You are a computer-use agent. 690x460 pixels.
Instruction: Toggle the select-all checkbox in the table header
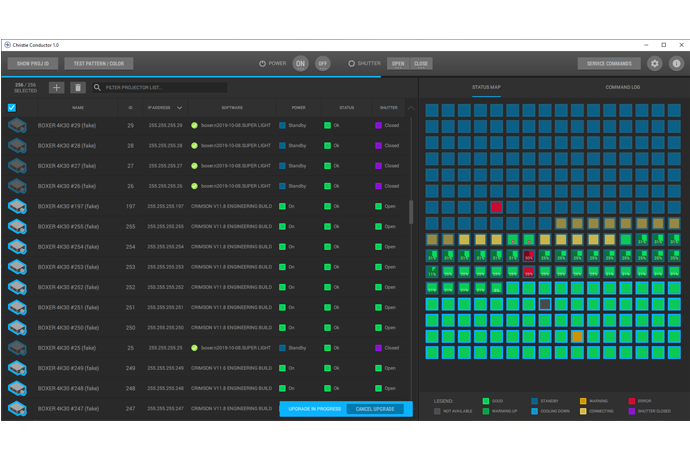[x=12, y=107]
